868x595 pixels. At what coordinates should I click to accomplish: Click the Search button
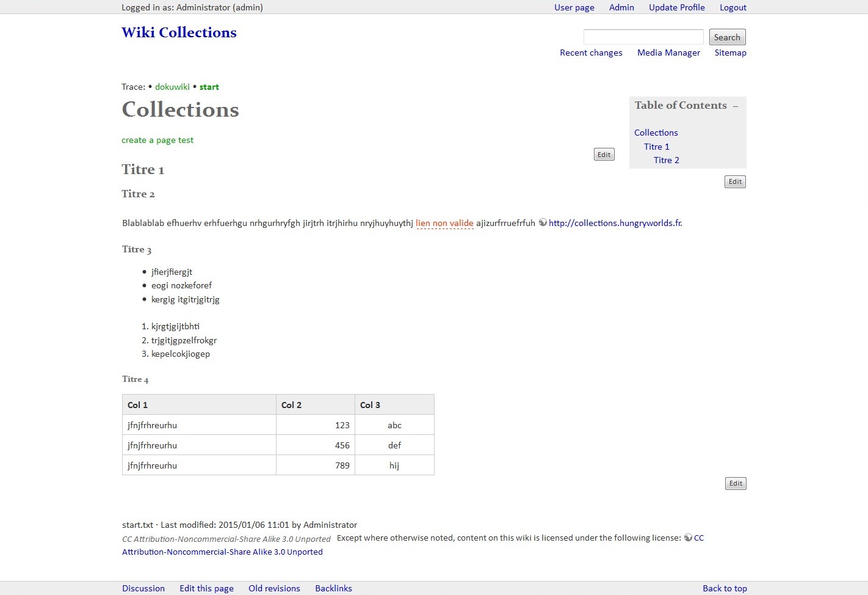[726, 37]
